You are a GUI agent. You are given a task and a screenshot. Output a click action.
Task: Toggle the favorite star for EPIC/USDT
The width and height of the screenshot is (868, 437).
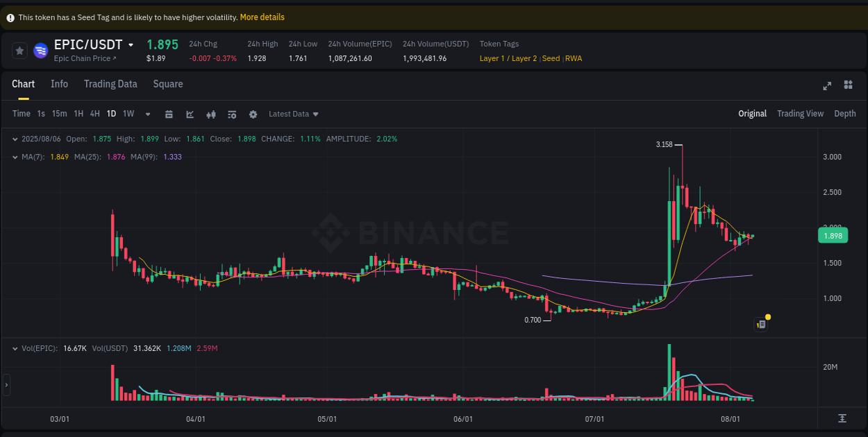coord(19,50)
